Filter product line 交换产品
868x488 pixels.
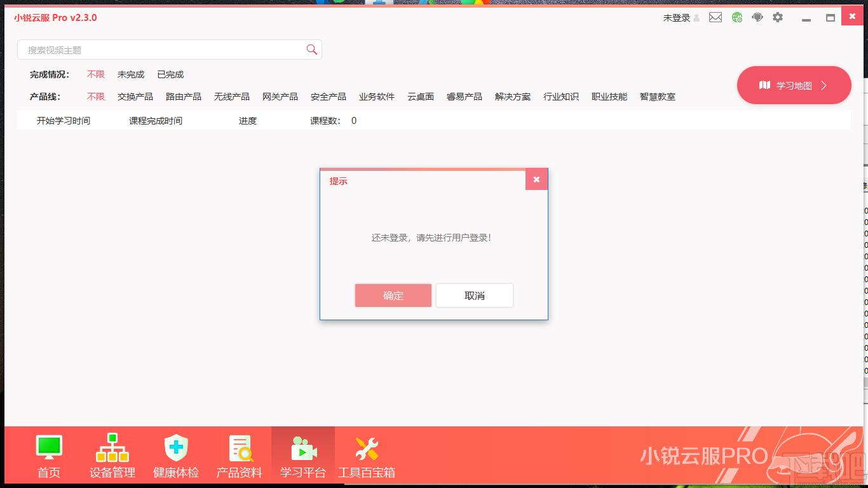(x=135, y=97)
